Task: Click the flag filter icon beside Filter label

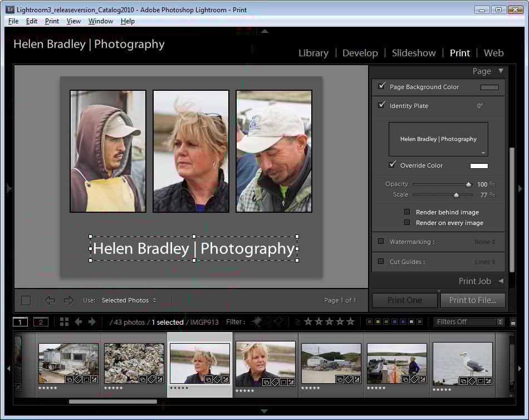Action: pos(257,321)
